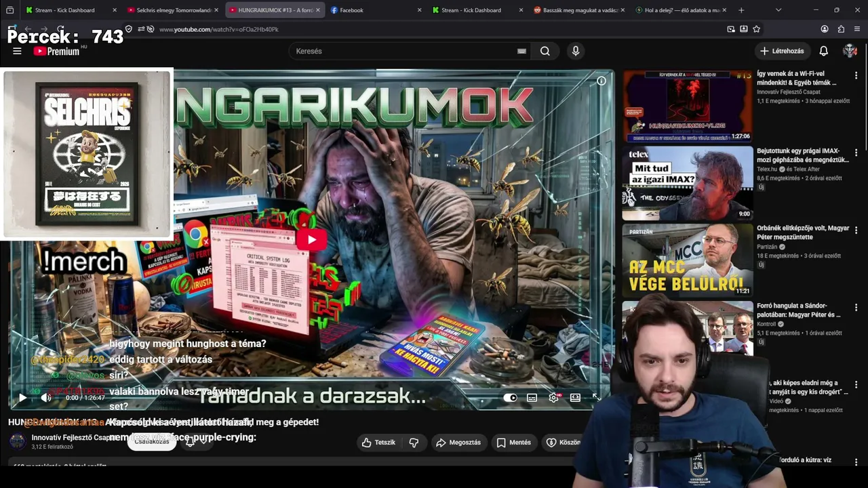This screenshot has height=488, width=868.
Task: Focus the Keresés search field
Action: pos(410,51)
